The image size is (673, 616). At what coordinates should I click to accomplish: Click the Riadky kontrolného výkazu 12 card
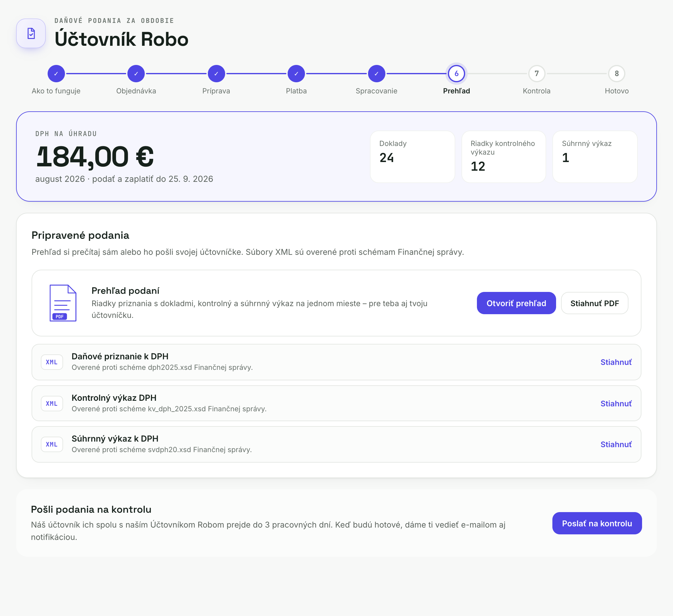coord(504,156)
